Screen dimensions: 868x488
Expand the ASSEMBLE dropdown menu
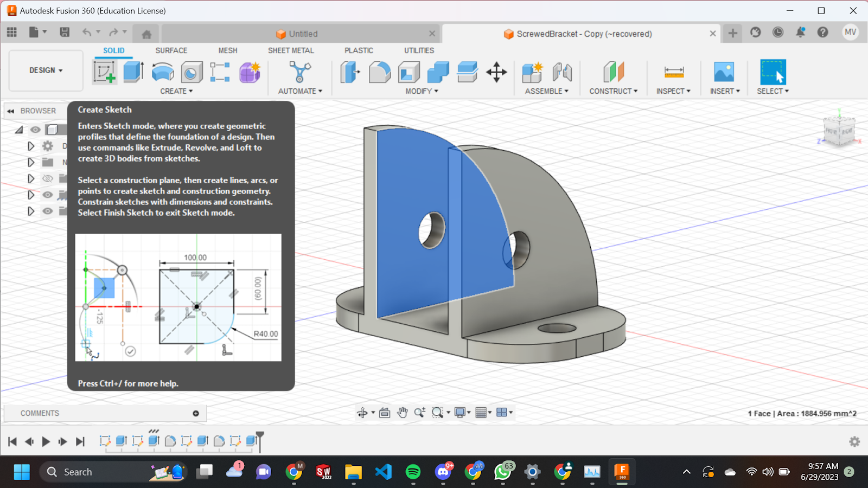546,91
